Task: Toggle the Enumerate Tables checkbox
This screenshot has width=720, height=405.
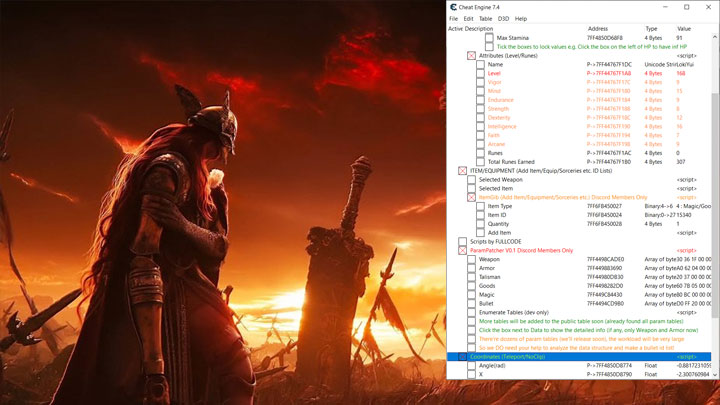Action: pos(472,313)
